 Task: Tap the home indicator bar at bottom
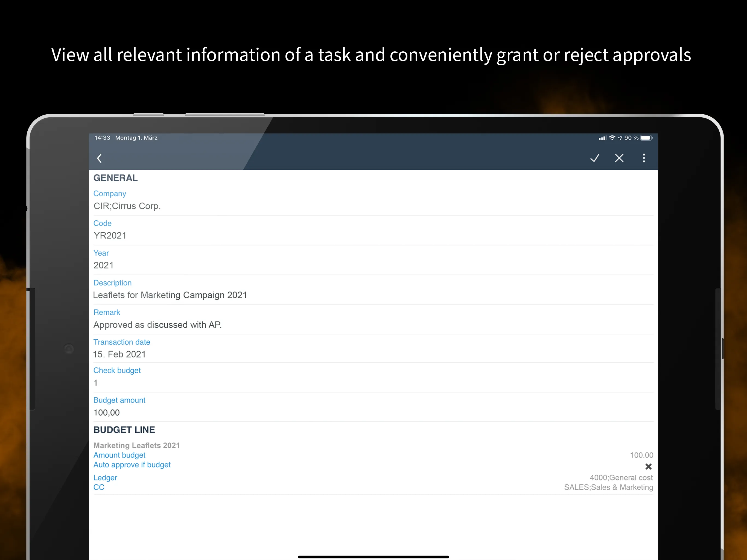373,557
